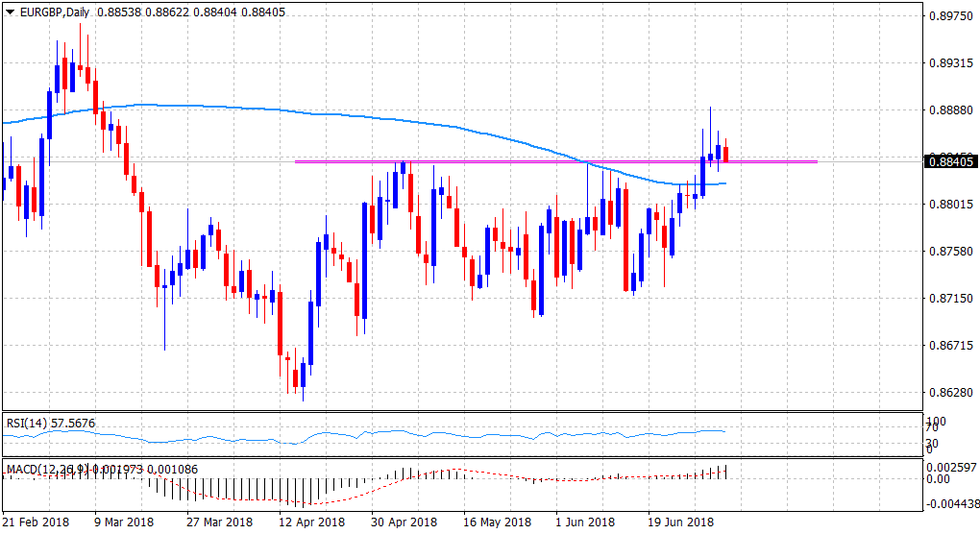Click the 0.002597 MACD scale value
Screen dimensions: 980x534
[x=951, y=466]
